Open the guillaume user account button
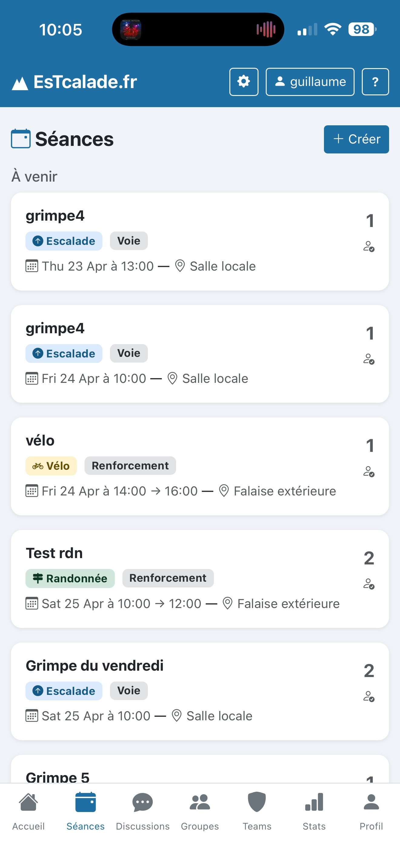This screenshot has width=400, height=868. coord(310,82)
